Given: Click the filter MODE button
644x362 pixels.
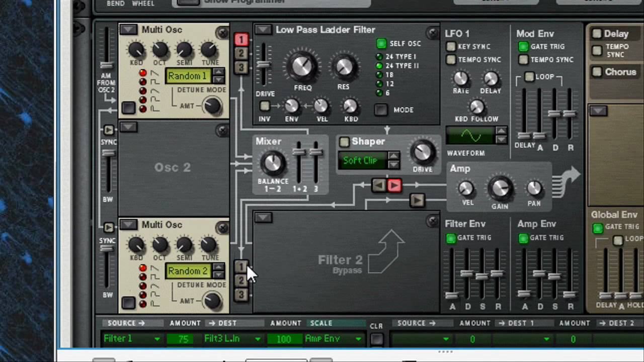Looking at the screenshot, I should coord(381,110).
